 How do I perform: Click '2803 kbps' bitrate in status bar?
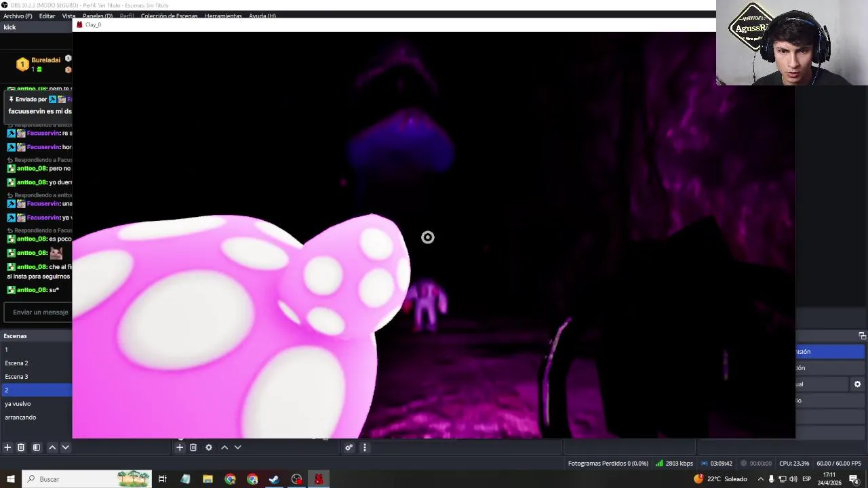pos(679,464)
